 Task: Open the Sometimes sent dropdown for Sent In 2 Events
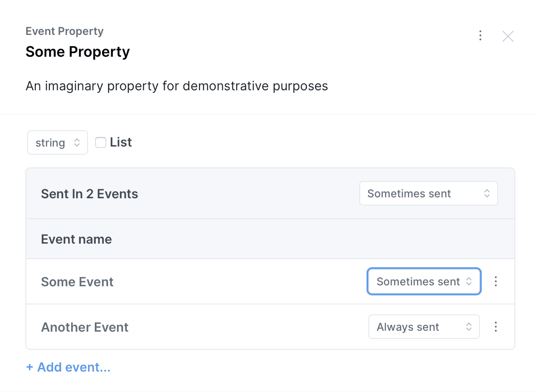tap(428, 193)
